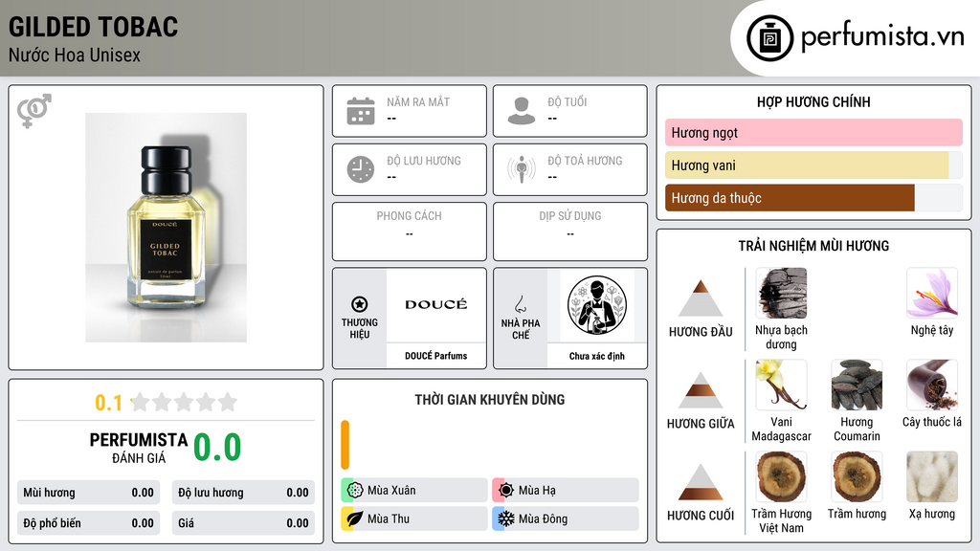The width and height of the screenshot is (980, 551).
Task: Click the perfumista.vn bottle logo icon
Action: click(769, 38)
